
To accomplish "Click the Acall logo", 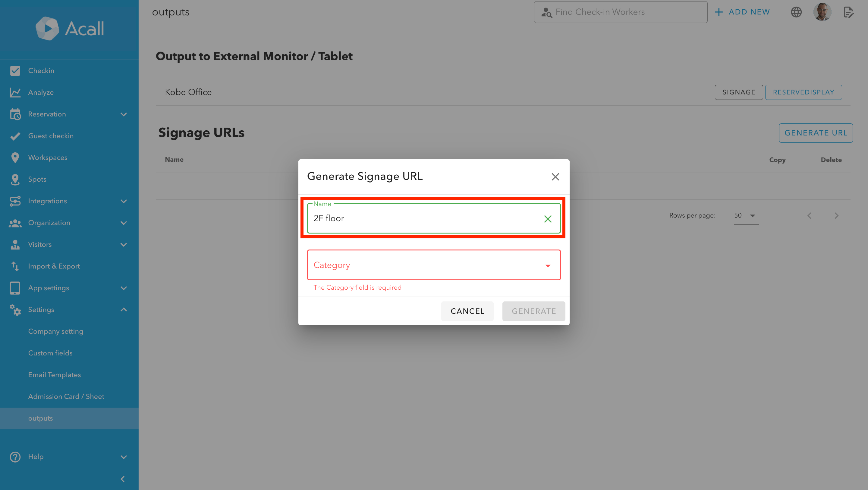I will pyautogui.click(x=70, y=28).
